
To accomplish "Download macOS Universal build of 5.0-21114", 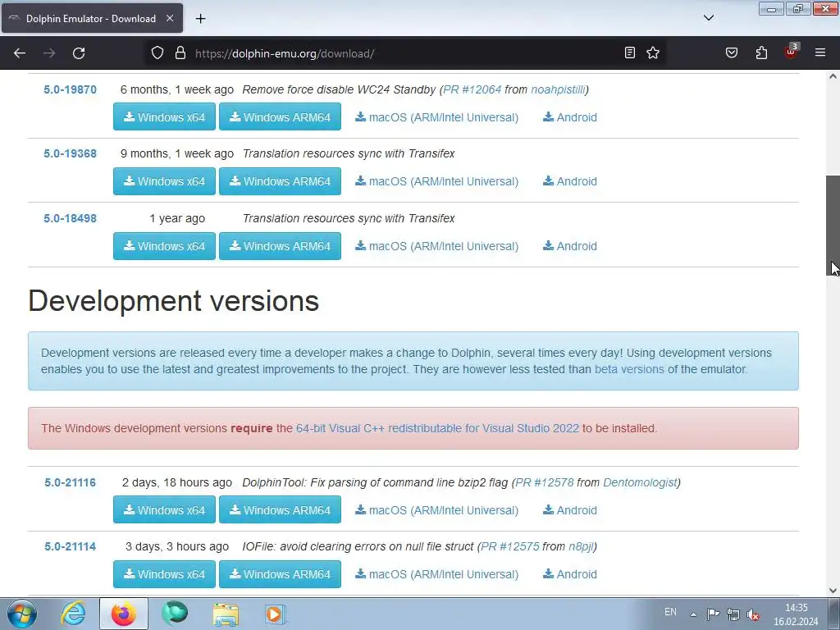I will click(436, 574).
